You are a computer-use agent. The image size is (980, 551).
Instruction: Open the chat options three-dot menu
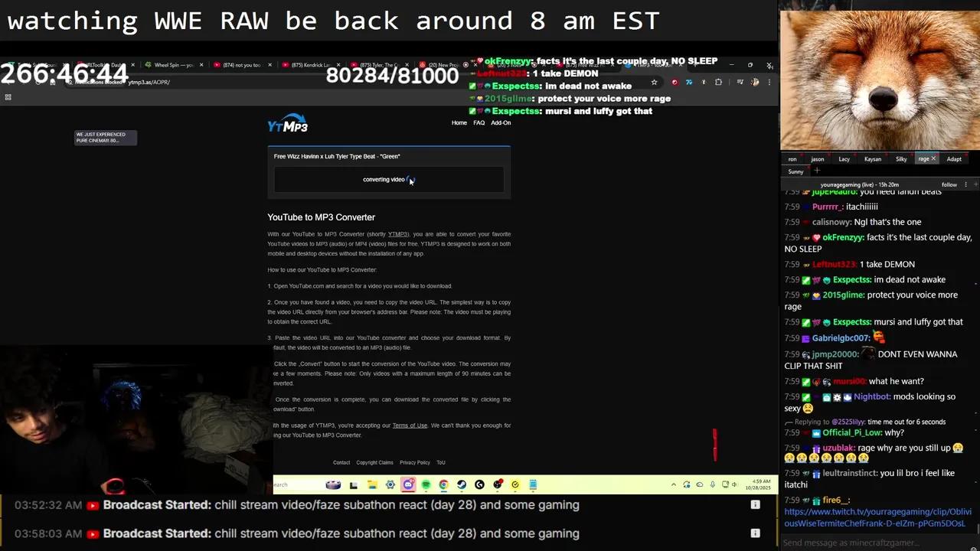pos(965,184)
